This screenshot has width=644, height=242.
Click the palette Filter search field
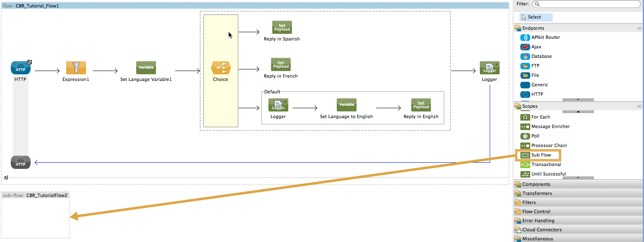pyautogui.click(x=586, y=4)
